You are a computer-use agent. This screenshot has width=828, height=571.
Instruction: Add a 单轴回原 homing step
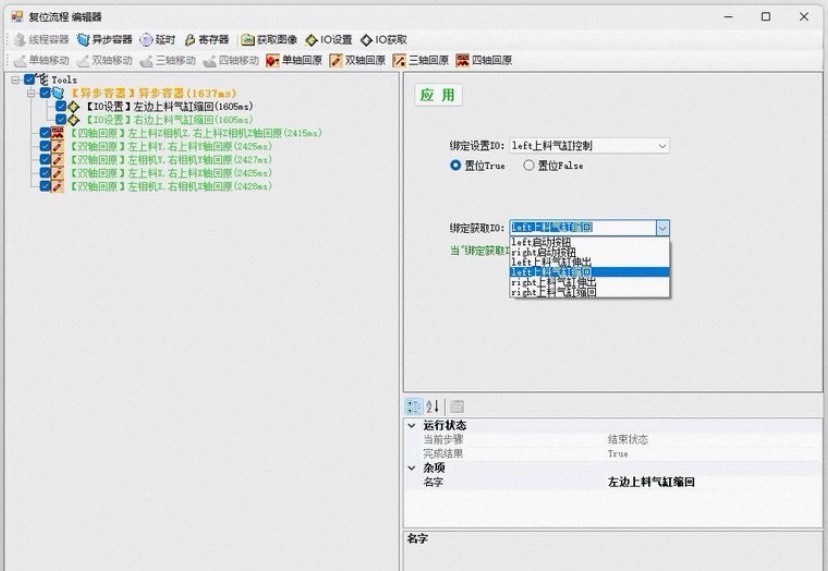pyautogui.click(x=294, y=60)
